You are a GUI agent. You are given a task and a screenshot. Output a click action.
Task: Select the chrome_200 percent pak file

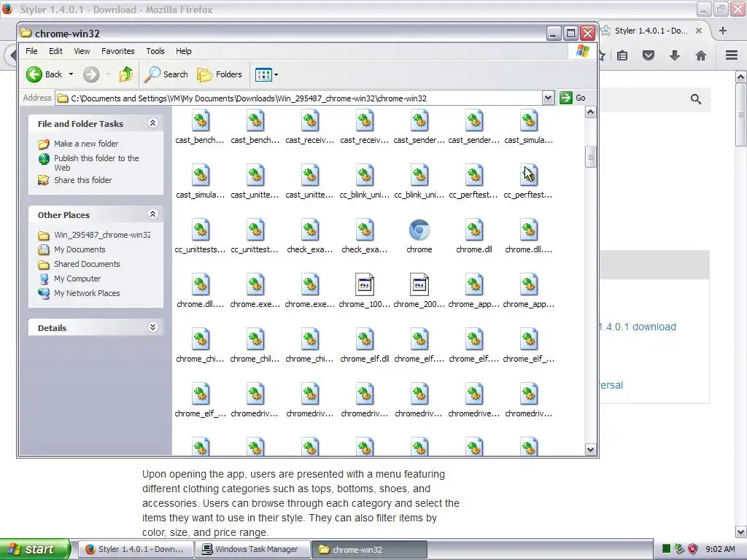click(x=419, y=285)
